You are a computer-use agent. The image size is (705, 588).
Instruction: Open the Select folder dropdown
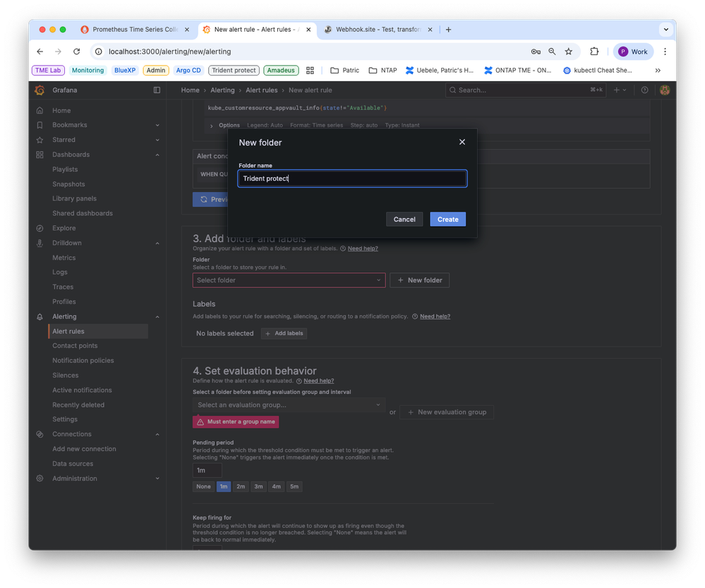(288, 280)
